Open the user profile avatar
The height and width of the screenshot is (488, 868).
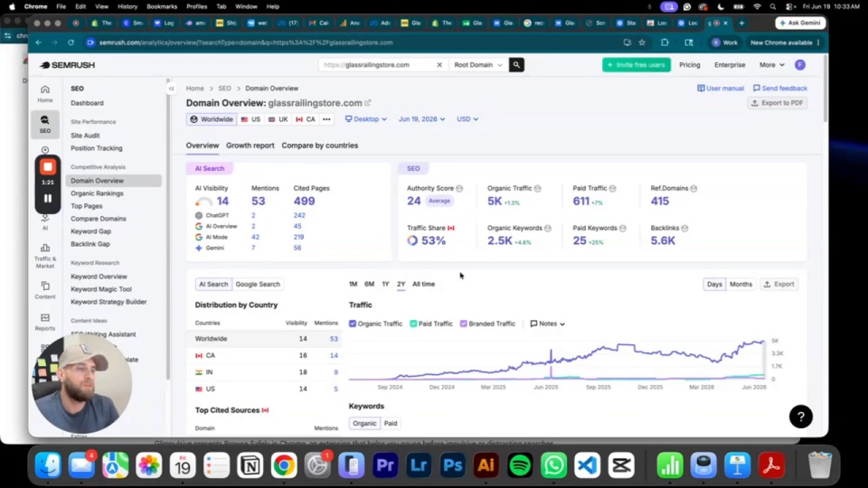(x=800, y=65)
